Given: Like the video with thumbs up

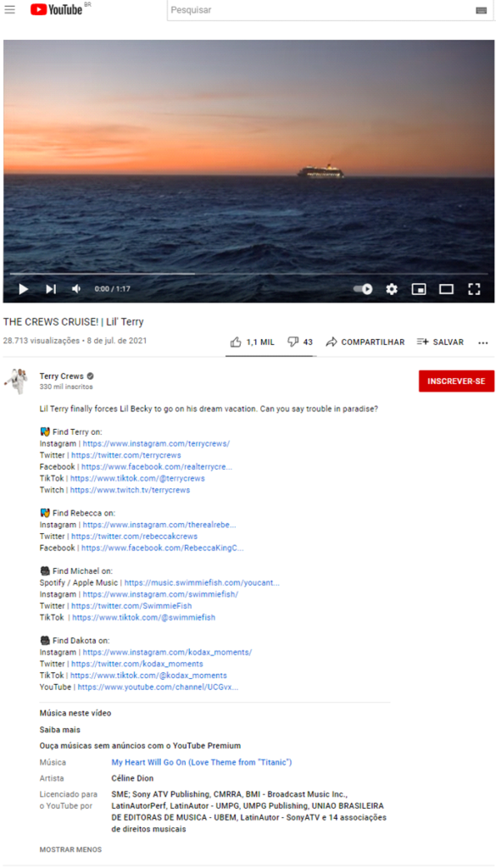Looking at the screenshot, I should pyautogui.click(x=253, y=342).
